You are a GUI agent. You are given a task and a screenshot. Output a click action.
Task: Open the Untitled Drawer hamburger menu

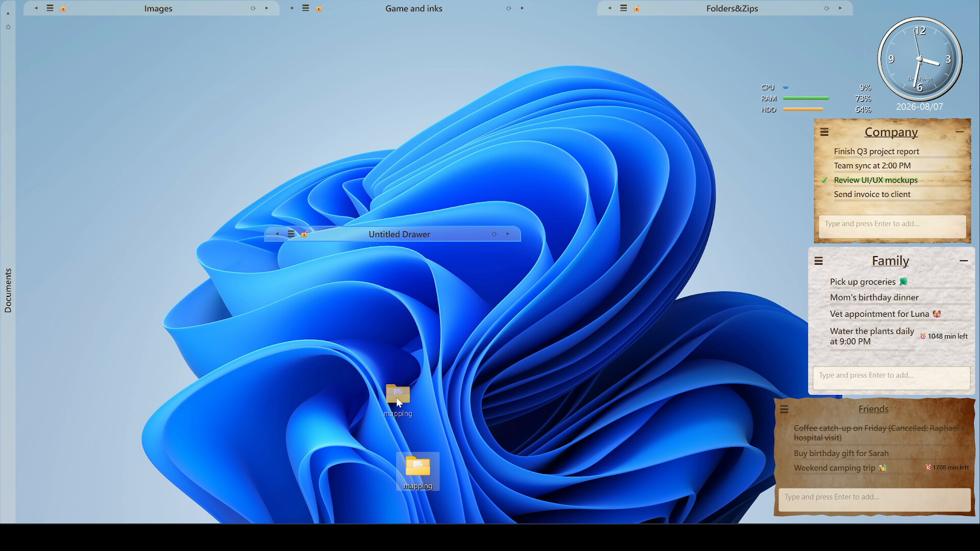point(291,234)
